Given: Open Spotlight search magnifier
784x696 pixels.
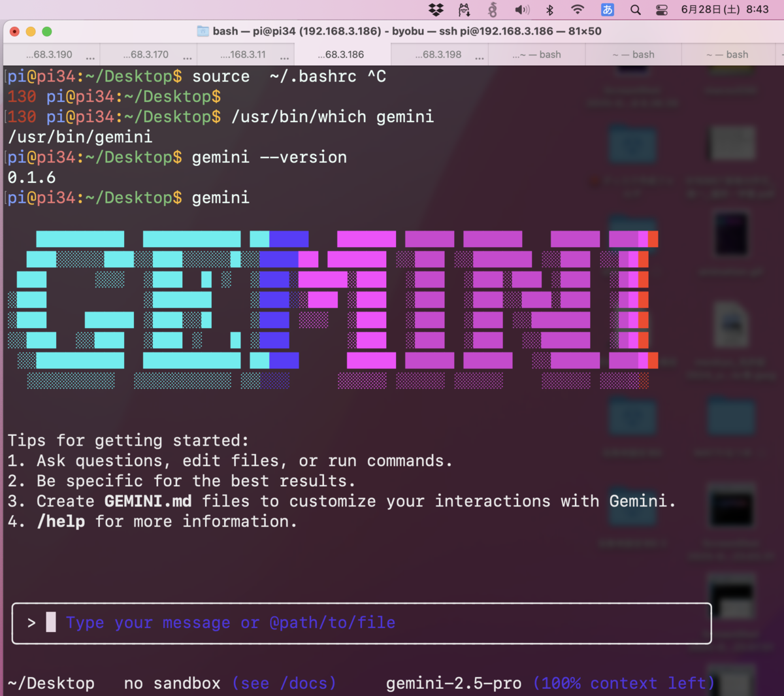Looking at the screenshot, I should [x=635, y=10].
